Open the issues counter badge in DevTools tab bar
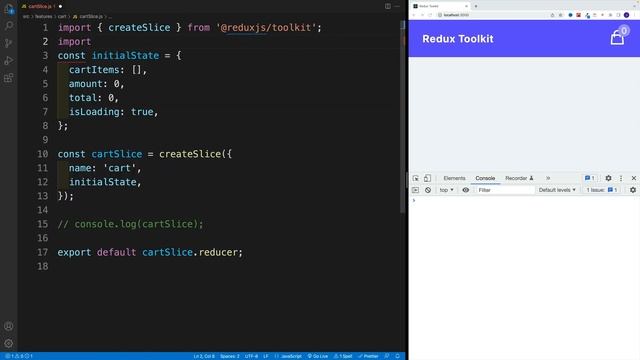This screenshot has height=360, width=640. tap(590, 178)
